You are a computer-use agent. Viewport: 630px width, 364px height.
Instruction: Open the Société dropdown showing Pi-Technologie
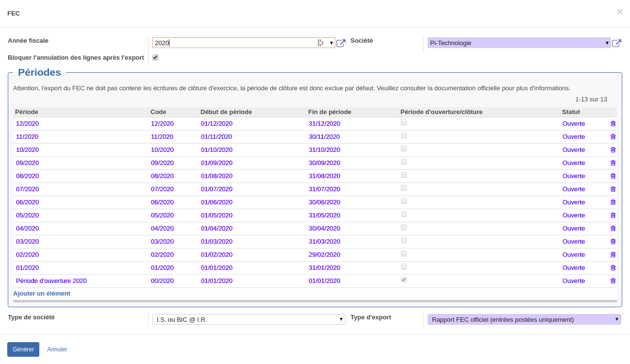pyautogui.click(x=519, y=43)
